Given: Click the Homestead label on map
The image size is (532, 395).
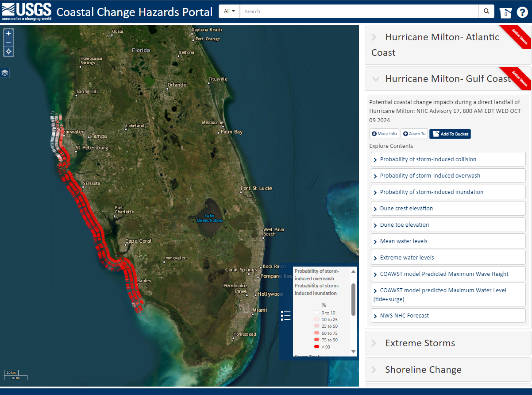Looking at the screenshot, I should (245, 334).
